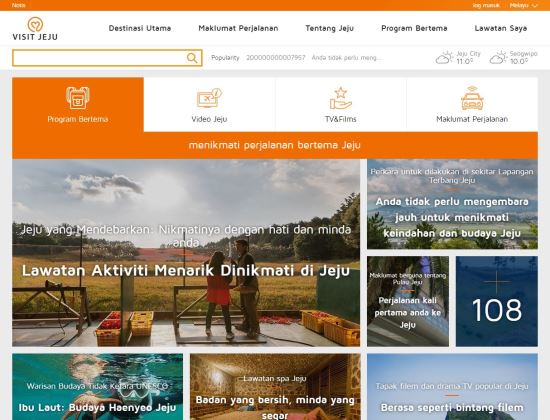Screen dimensions: 550x420
Task: Expand the Melayu language dropdown
Action: [x=523, y=5]
